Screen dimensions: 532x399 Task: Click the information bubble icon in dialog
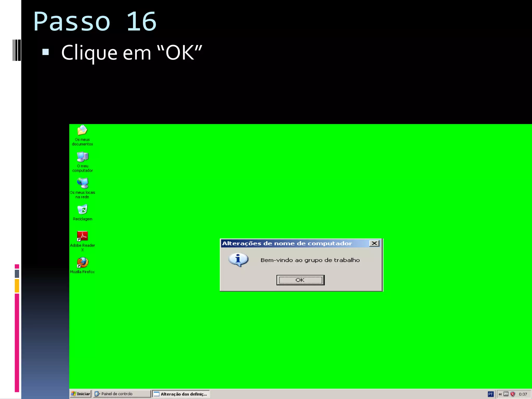(238, 260)
